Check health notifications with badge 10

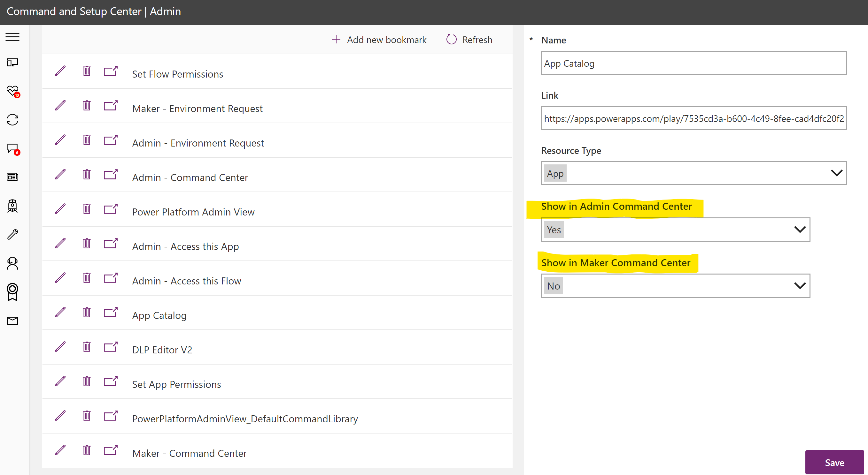pos(12,91)
